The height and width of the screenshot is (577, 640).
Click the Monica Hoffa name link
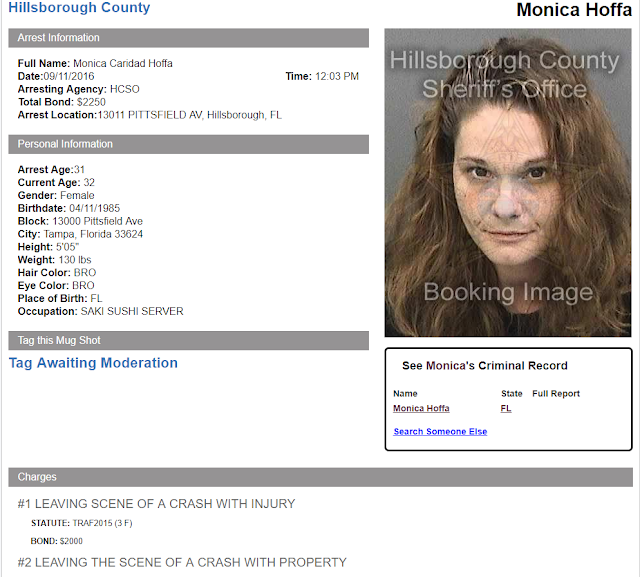pos(421,408)
